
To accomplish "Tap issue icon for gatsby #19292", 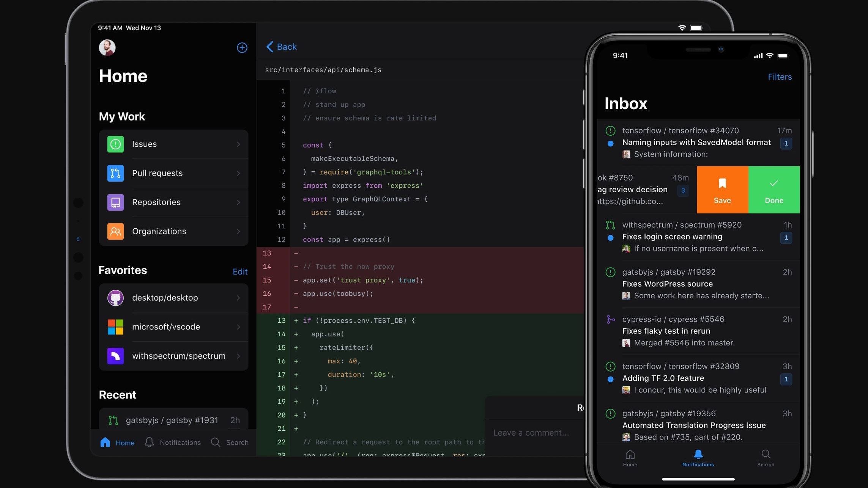I will tap(610, 272).
